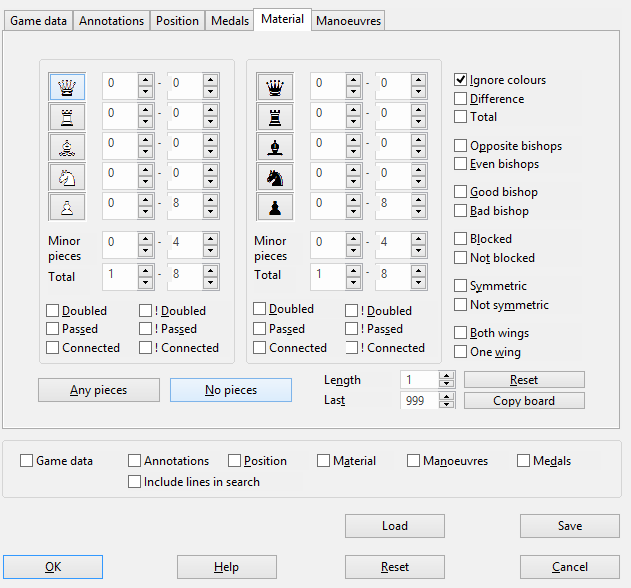Select the black queen piece button

275,87
